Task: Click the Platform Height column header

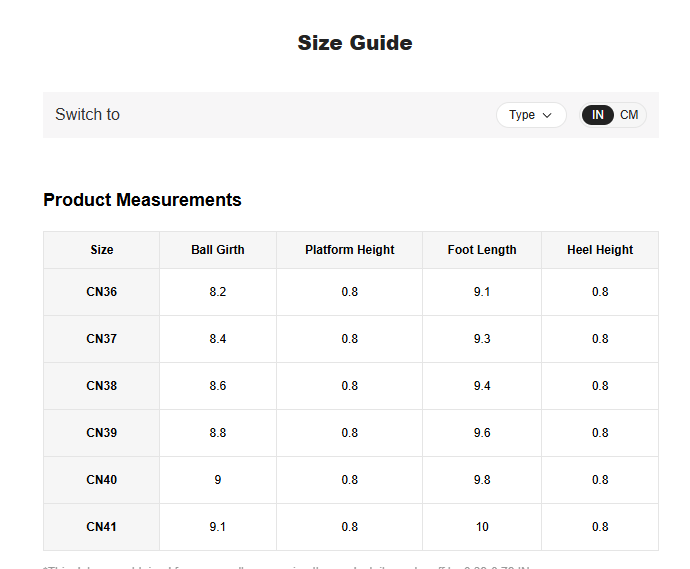Action: pos(349,250)
